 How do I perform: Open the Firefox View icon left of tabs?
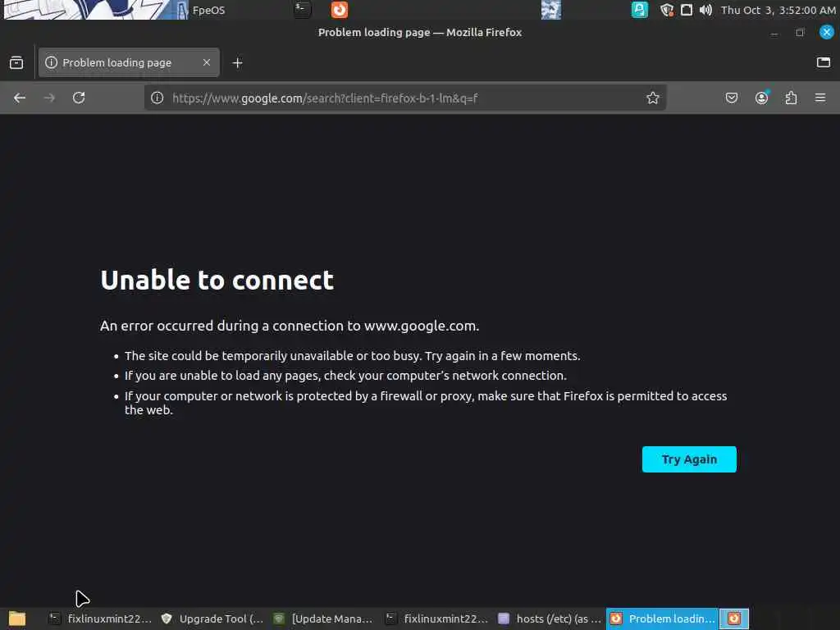tap(16, 62)
